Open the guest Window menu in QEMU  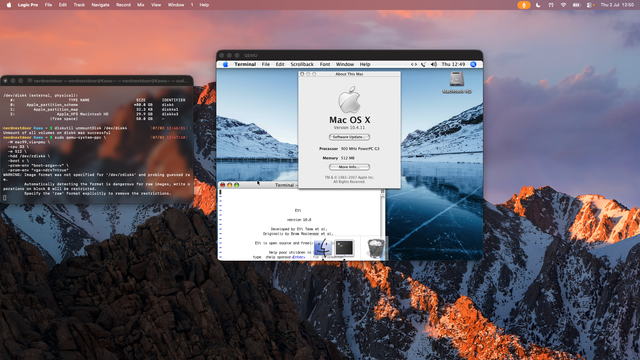pos(345,64)
